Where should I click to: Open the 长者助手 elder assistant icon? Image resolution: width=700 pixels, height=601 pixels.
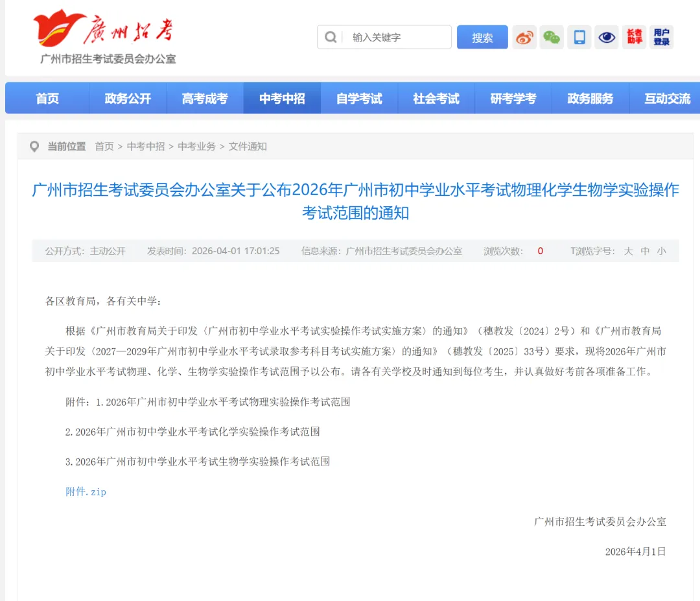pyautogui.click(x=634, y=37)
